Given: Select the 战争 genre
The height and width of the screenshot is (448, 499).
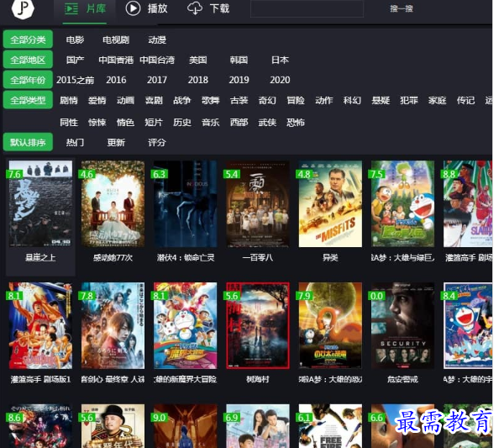Looking at the screenshot, I should point(182,100).
